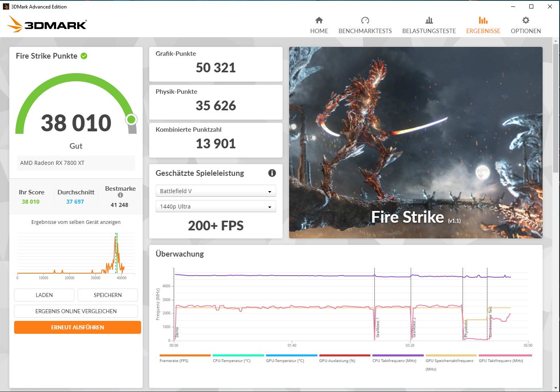Open the Battlefield V game dropdown

point(216,191)
